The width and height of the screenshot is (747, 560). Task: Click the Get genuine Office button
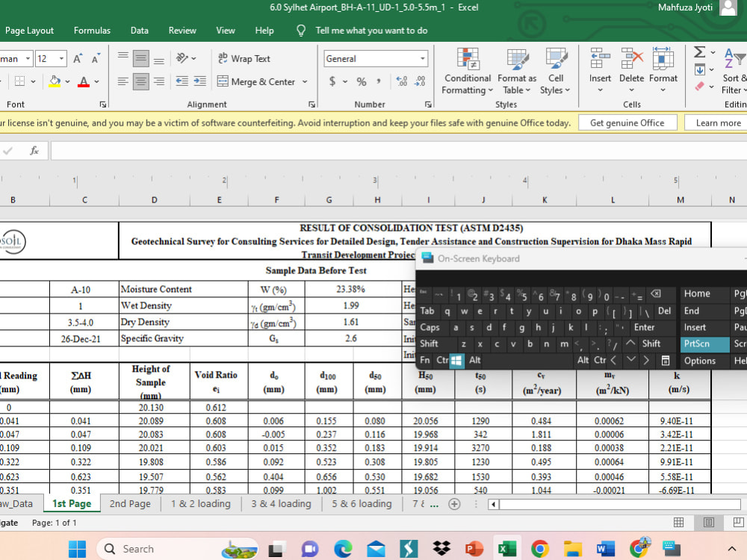tap(627, 123)
